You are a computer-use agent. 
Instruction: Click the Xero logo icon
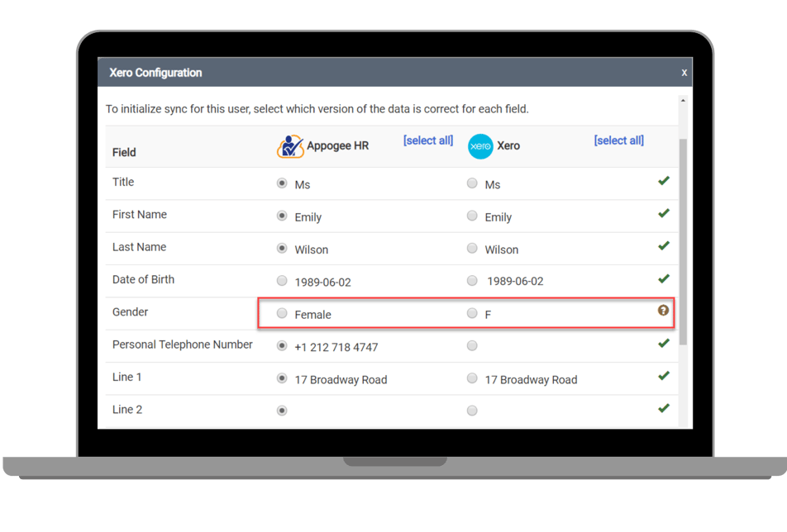click(x=480, y=146)
